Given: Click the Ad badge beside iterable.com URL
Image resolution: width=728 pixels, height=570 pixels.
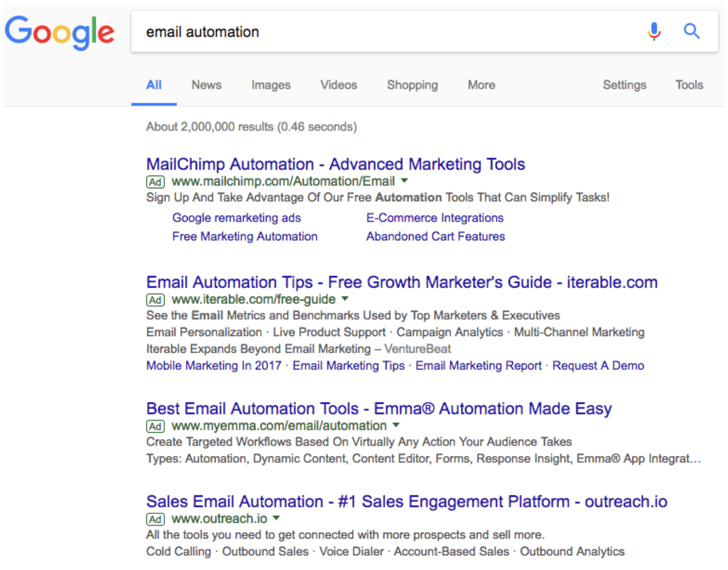Looking at the screenshot, I should (155, 300).
